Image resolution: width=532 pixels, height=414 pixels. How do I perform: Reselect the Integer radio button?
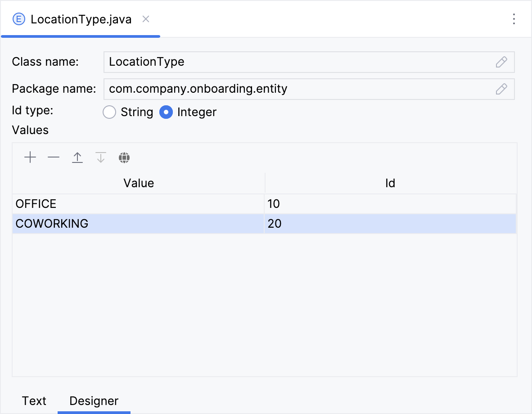click(166, 112)
